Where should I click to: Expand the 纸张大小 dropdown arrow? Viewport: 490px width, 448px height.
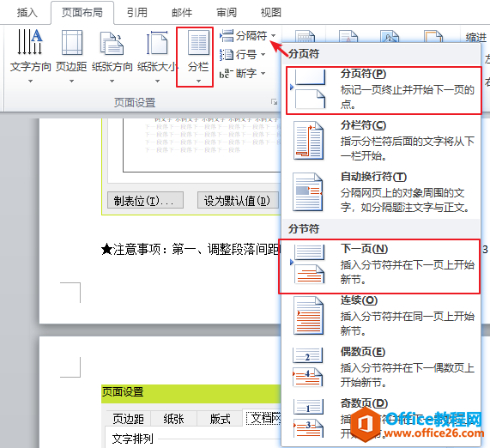158,82
